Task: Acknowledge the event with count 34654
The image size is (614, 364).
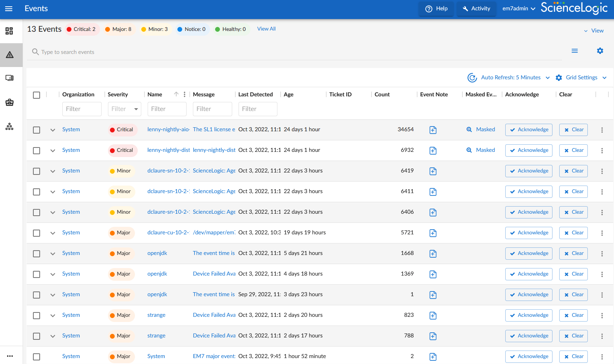Action: click(529, 130)
